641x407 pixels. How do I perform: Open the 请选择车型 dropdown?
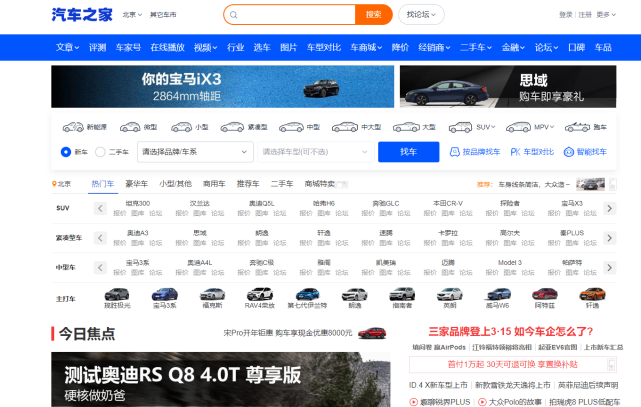tap(316, 152)
